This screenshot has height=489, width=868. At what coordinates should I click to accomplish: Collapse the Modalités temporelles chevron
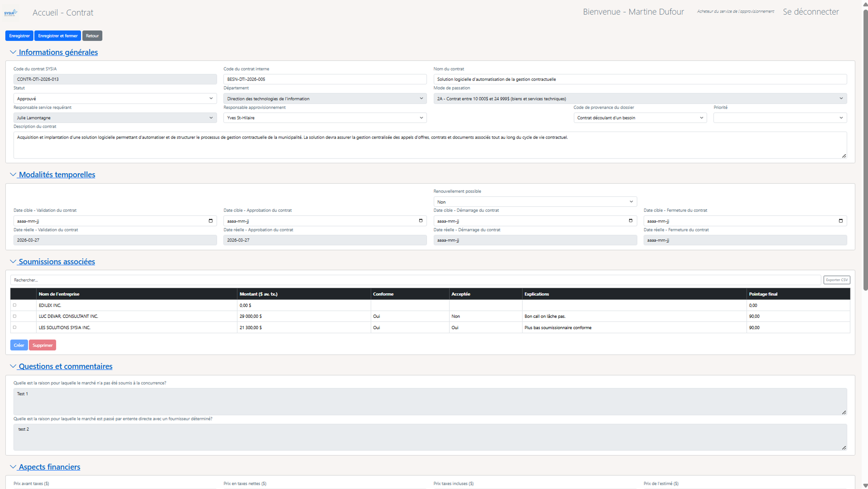(x=13, y=174)
